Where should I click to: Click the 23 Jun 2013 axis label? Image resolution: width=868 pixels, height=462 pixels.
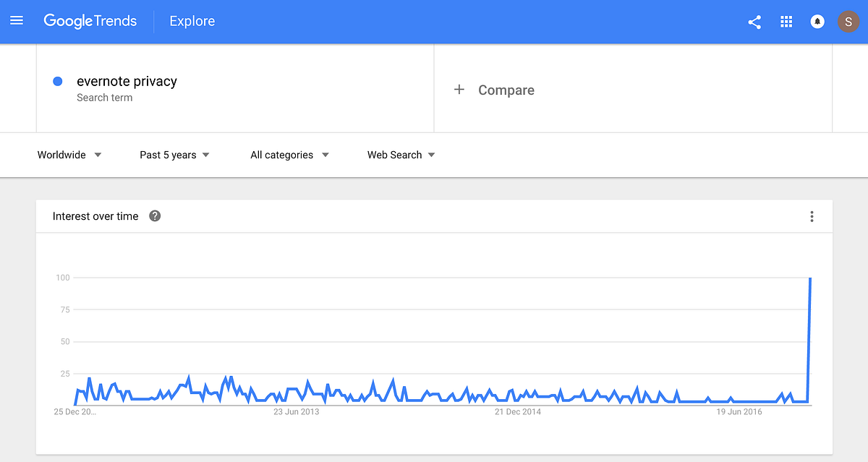click(296, 412)
